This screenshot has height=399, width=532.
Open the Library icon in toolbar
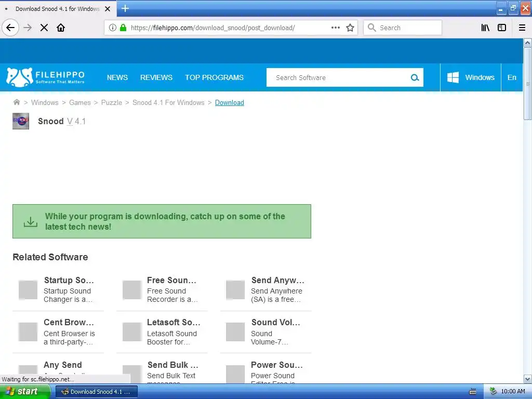(485, 28)
